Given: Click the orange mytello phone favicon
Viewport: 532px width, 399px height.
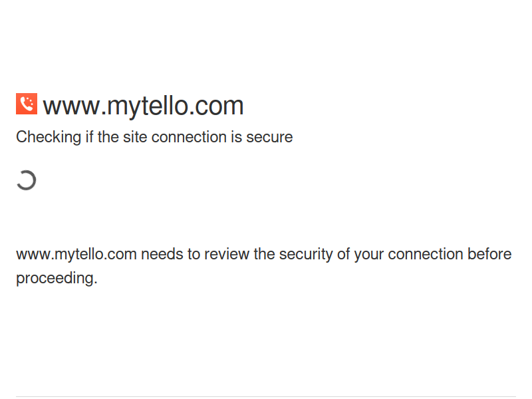Looking at the screenshot, I should click(x=27, y=104).
